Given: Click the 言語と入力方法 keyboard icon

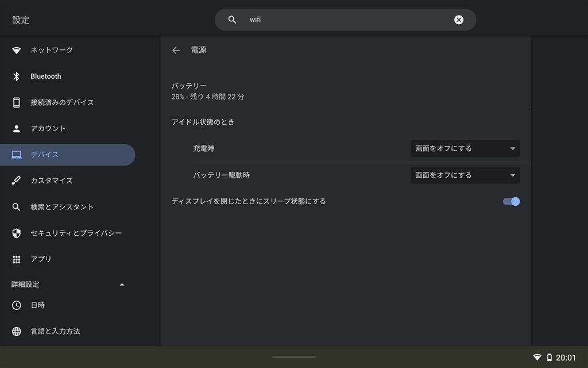Looking at the screenshot, I should 16,331.
